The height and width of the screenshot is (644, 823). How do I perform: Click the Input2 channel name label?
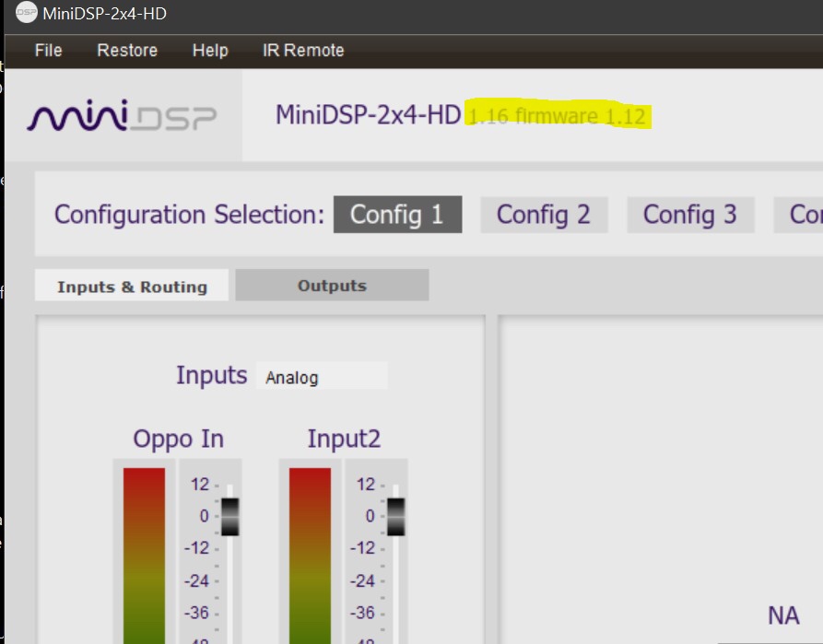coord(344,439)
